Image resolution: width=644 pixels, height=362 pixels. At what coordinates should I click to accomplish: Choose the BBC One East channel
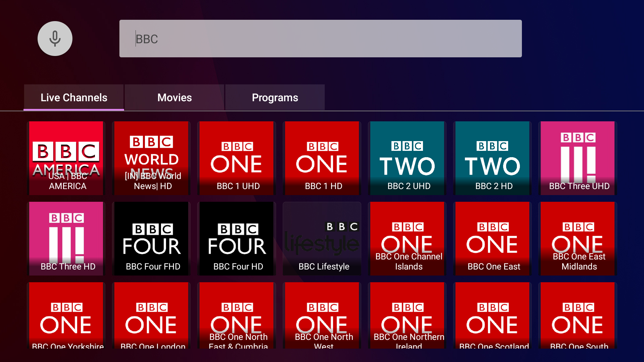492,239
